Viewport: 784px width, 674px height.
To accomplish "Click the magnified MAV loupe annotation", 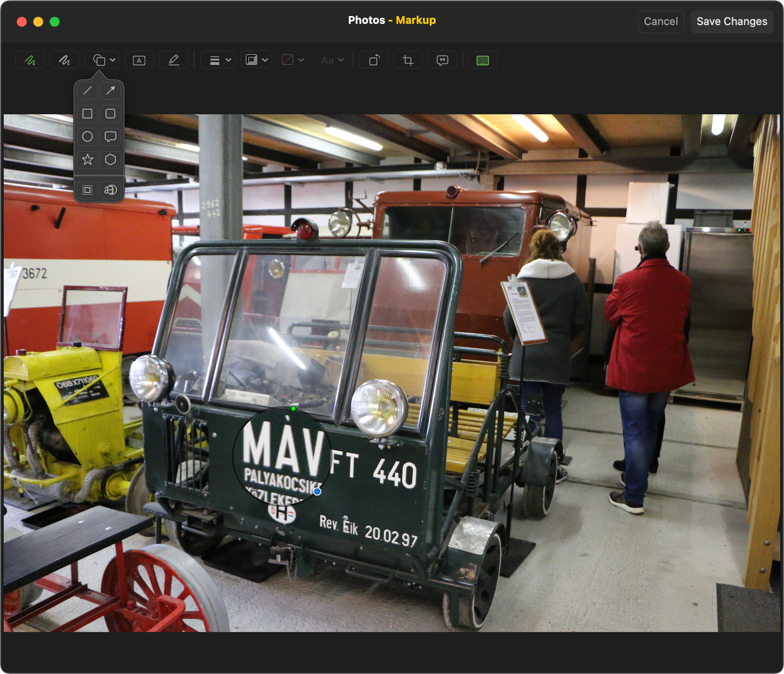I will (282, 456).
